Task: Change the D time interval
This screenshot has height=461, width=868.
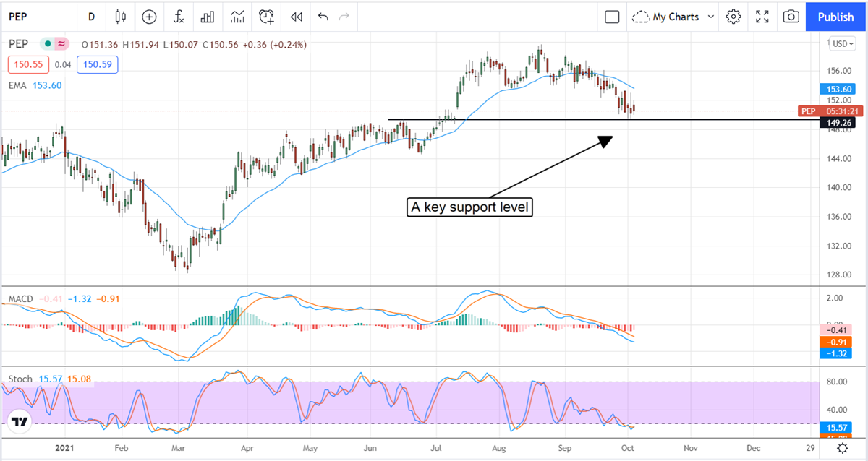Action: [x=91, y=16]
